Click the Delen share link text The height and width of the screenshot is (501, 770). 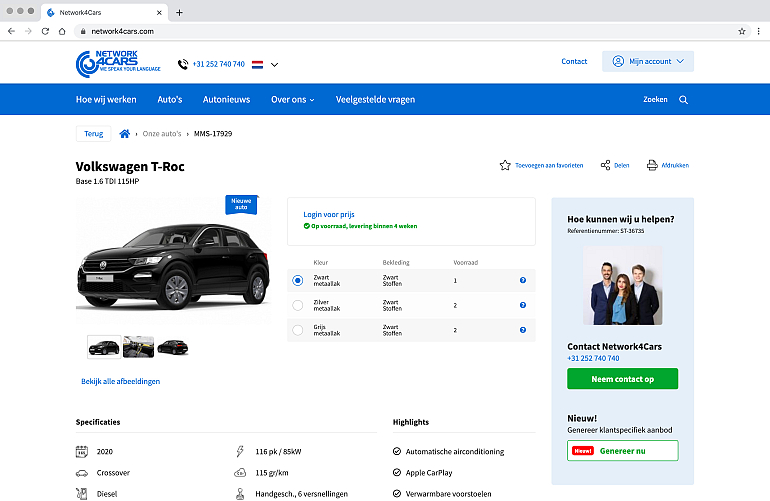click(622, 166)
